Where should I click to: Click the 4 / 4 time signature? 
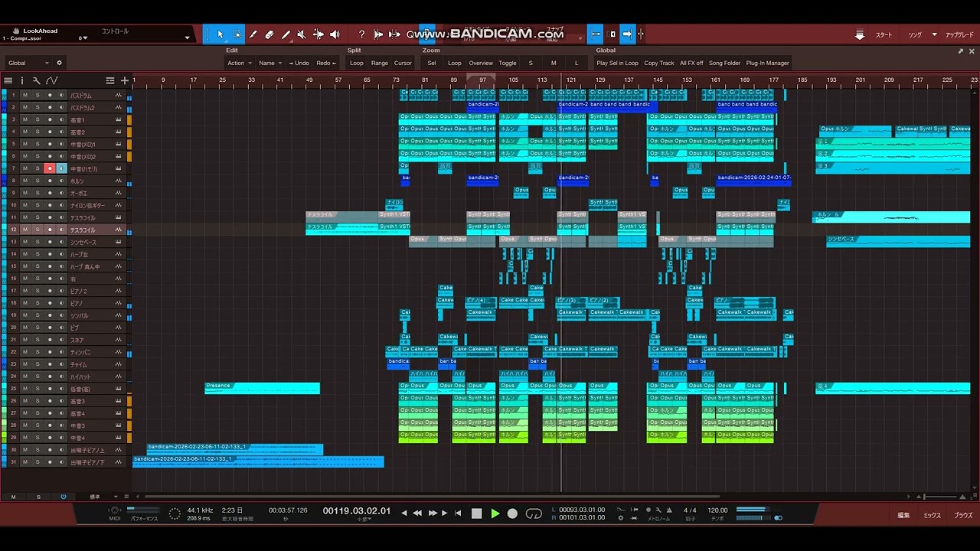point(690,510)
